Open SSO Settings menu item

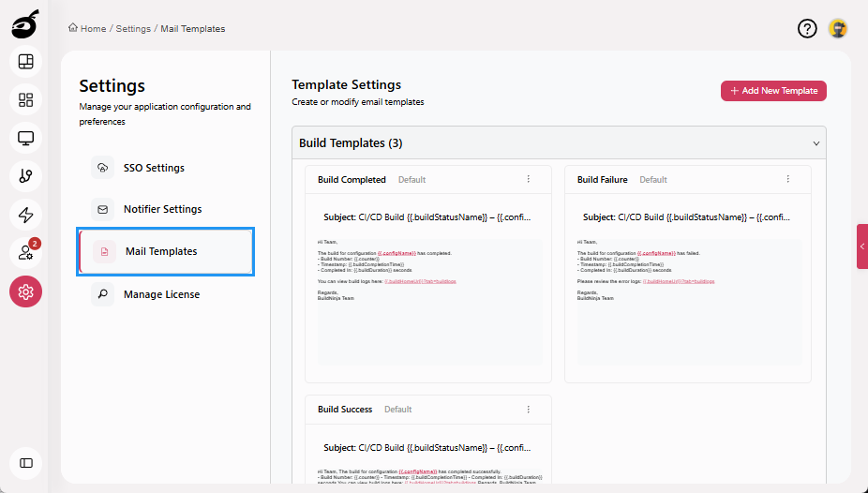(166, 168)
